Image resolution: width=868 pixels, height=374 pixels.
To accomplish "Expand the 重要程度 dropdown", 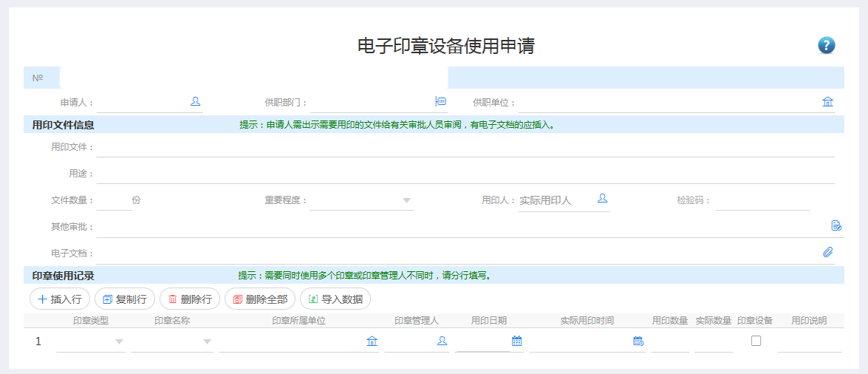I will click(406, 200).
